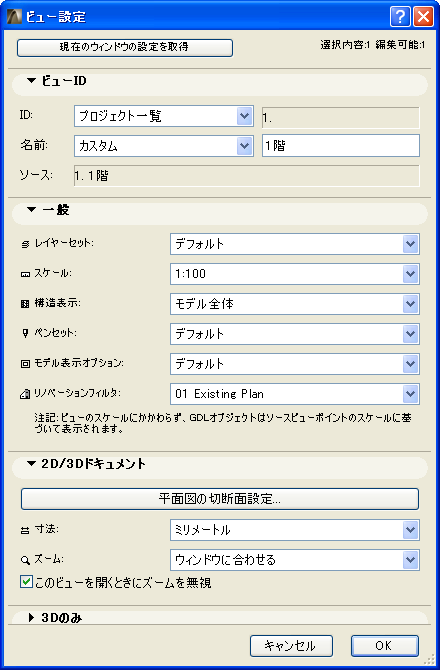Open the スケール 1:100 dropdown

(295, 274)
